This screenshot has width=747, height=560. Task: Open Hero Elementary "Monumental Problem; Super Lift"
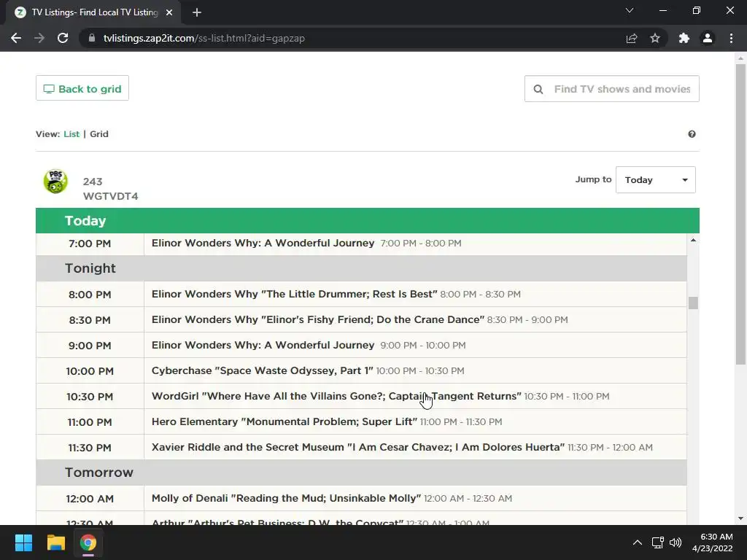tap(285, 422)
